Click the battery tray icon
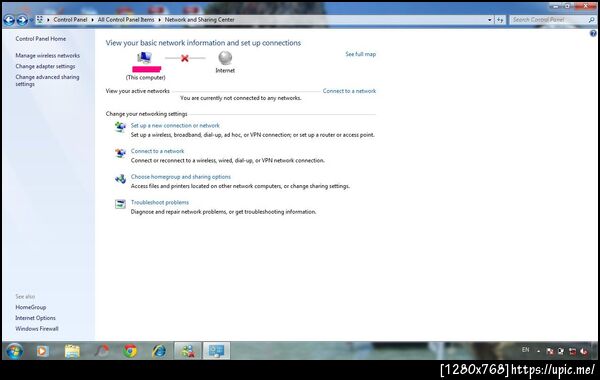 coord(561,351)
